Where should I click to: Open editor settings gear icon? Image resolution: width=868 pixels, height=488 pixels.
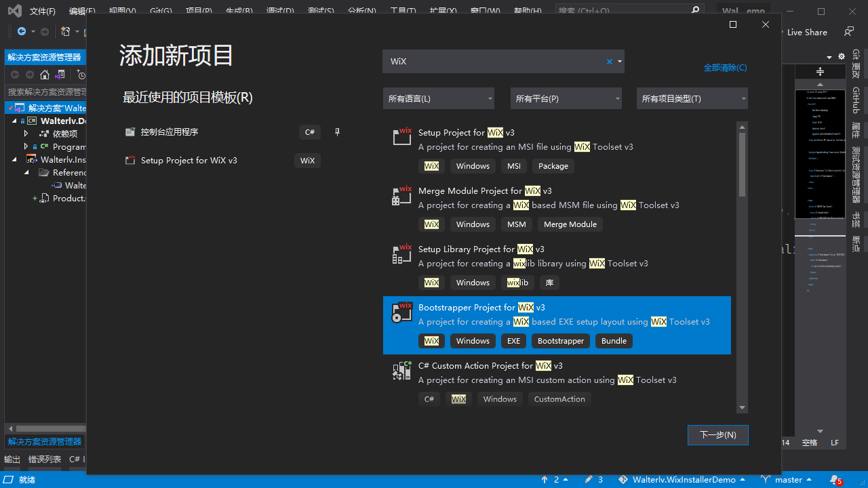pyautogui.click(x=842, y=57)
